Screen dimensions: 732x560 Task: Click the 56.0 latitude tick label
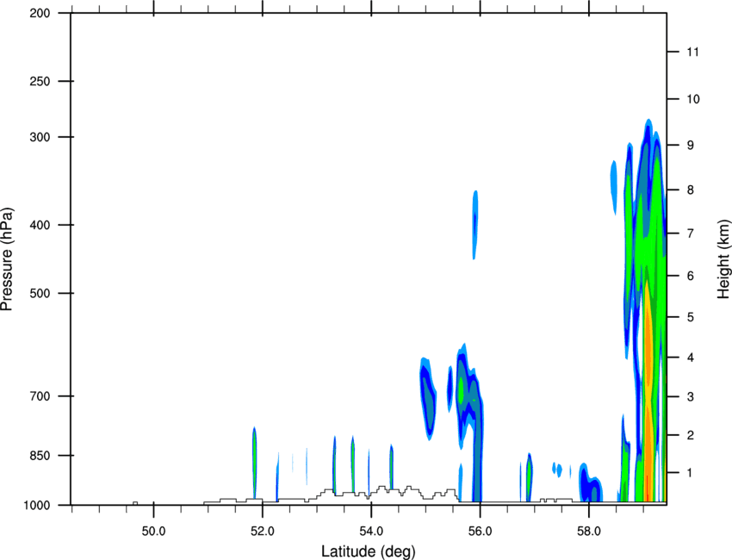481,532
